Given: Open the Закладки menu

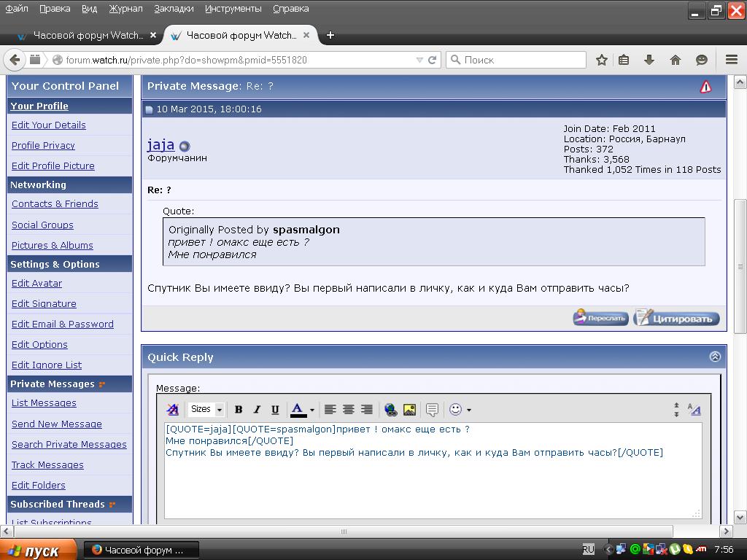Looking at the screenshot, I should [174, 9].
